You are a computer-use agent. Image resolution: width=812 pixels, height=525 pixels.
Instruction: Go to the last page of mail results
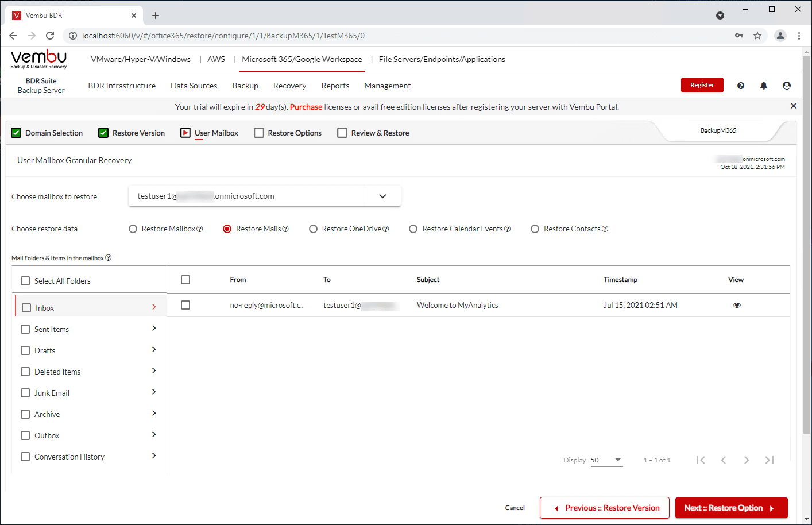770,460
